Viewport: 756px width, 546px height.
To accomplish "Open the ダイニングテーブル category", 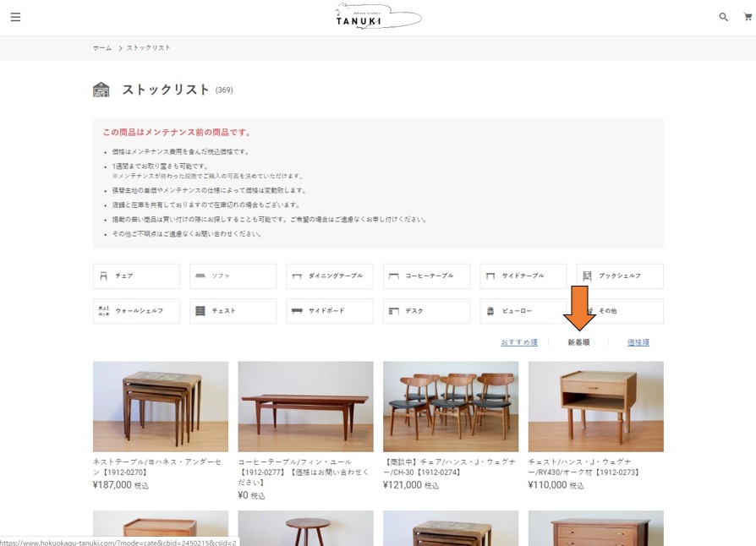I will coord(330,276).
